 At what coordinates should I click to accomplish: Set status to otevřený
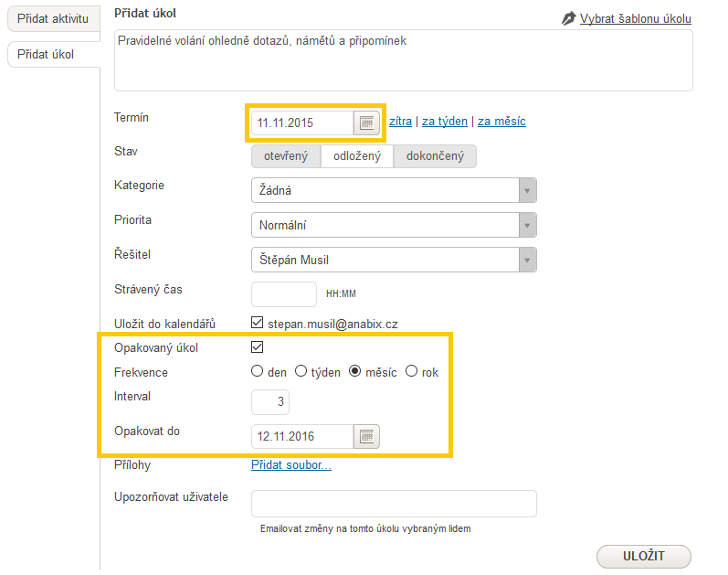coord(286,156)
